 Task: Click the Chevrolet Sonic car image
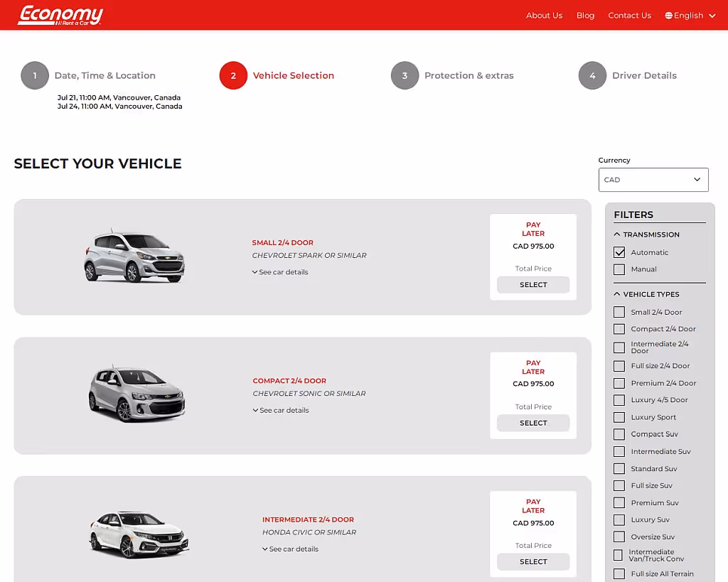point(136,394)
